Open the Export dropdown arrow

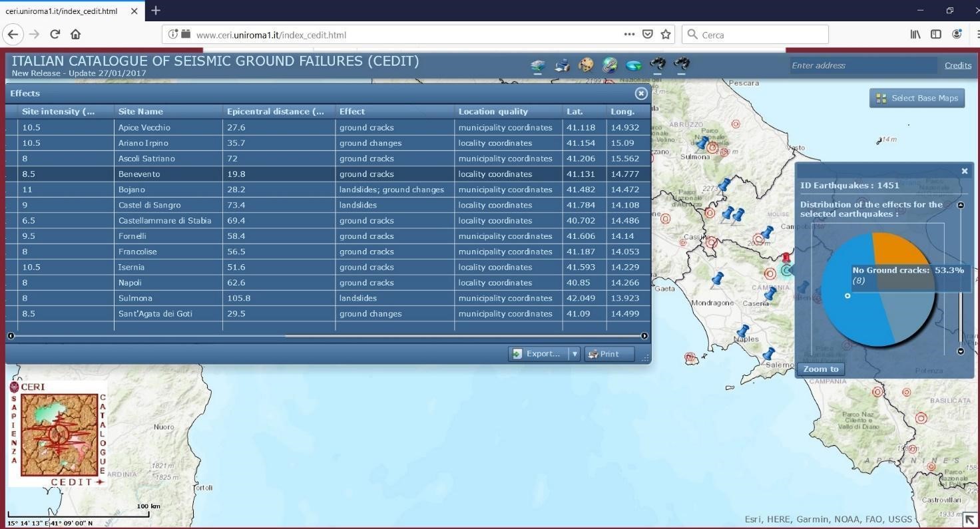(575, 354)
